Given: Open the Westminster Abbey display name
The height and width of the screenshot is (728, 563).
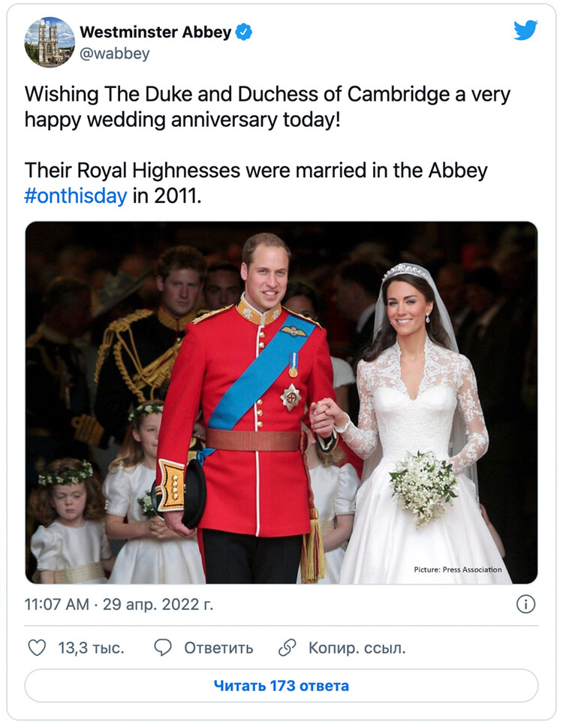Looking at the screenshot, I should tap(155, 32).
